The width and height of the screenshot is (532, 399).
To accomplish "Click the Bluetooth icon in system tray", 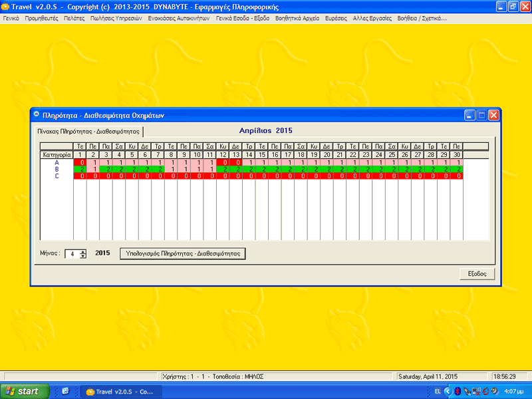I will (x=457, y=392).
